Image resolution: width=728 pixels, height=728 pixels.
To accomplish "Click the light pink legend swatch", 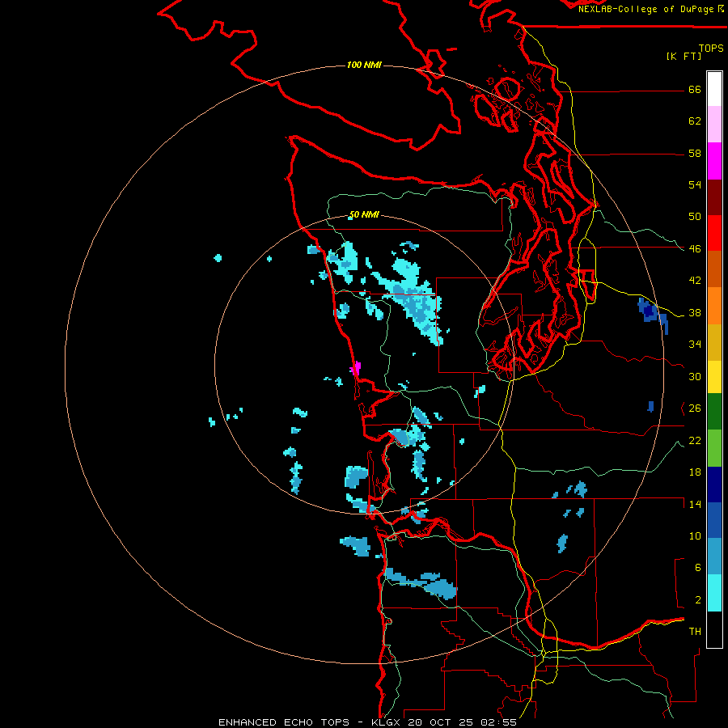I will (x=714, y=125).
